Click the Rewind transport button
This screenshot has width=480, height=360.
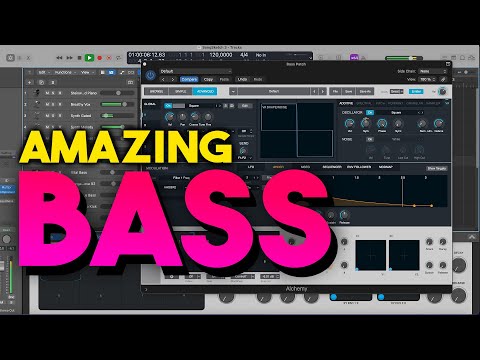coord(59,58)
